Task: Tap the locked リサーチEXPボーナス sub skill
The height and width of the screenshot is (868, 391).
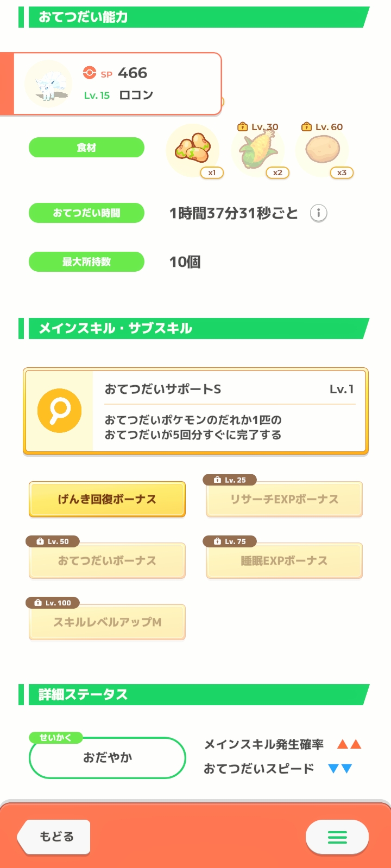Action: 284,500
